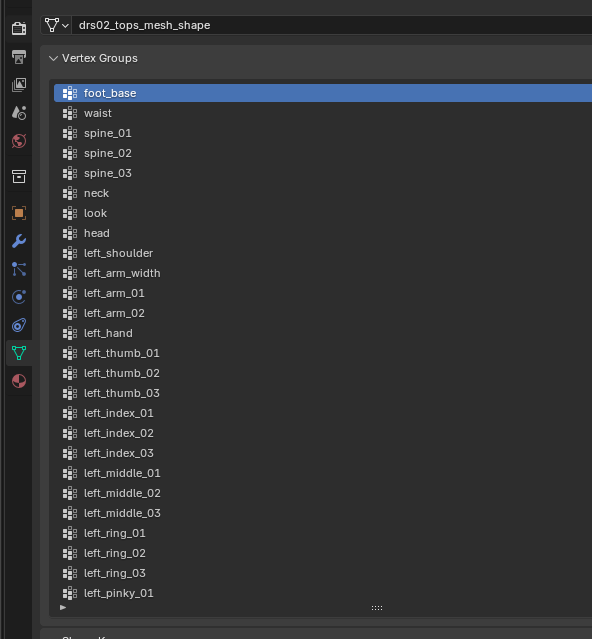592x639 pixels.
Task: Select the spine_01 vertex group
Action: click(323, 133)
